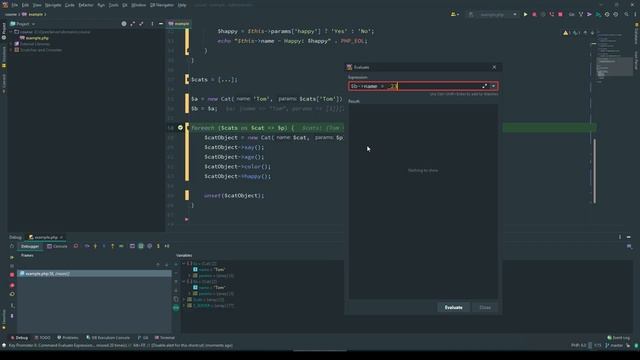This screenshot has width=640, height=360.
Task: Click the warnings indicator in the editor
Action: tap(566, 33)
